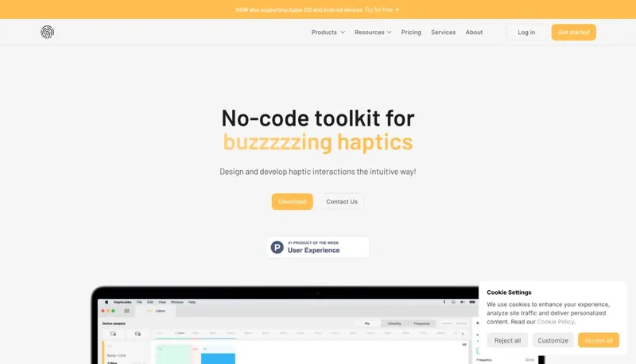Viewport: 636px width, 364px height.
Task: Click the Editor tab in app preview
Action: (x=156, y=311)
